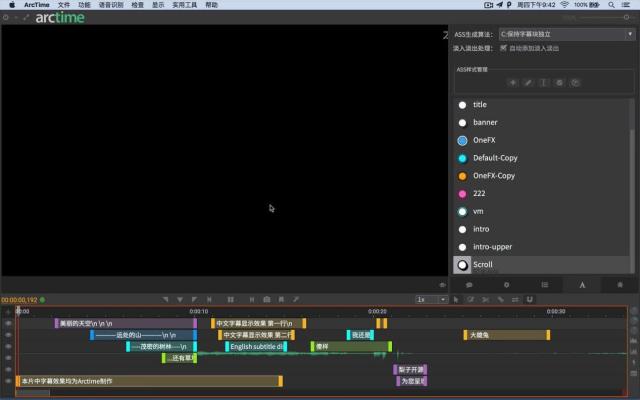
Task: Click the English subtitle clip in timeline
Action: click(256, 347)
